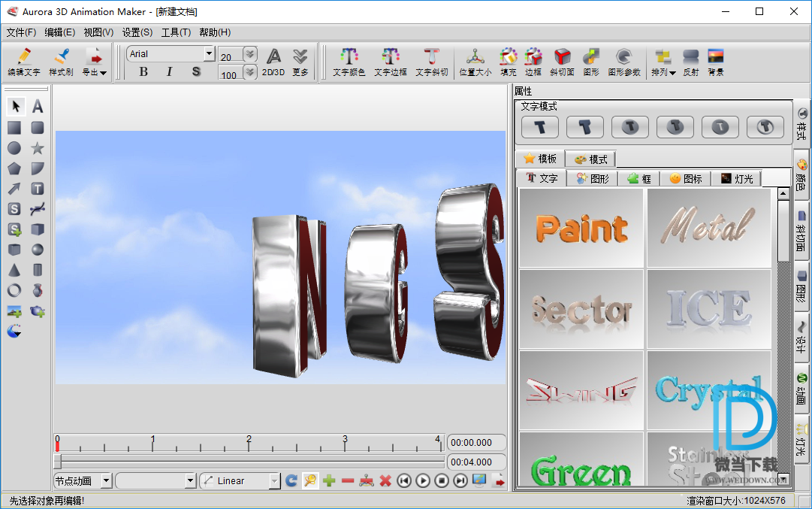Open the 视图(V) menu
Screen dimensions: 812x509
click(98, 32)
